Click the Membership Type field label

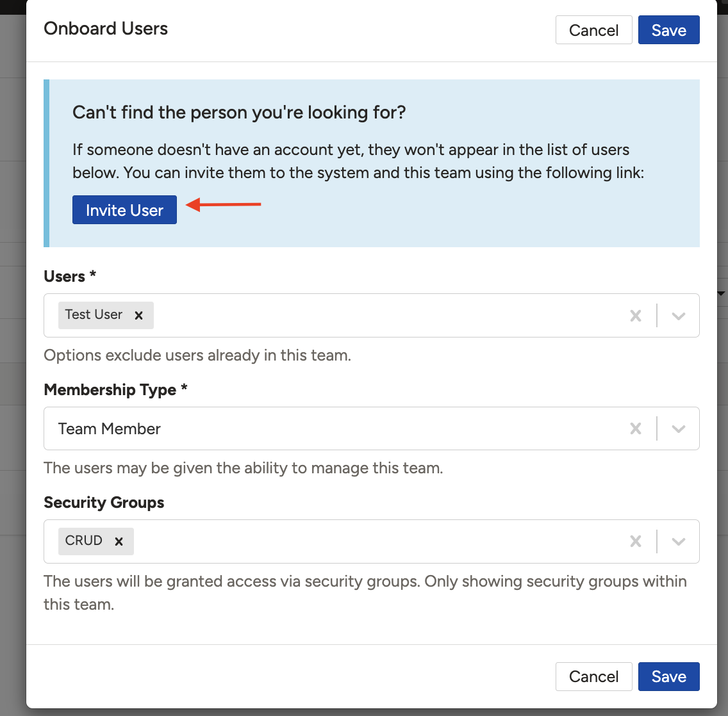point(115,390)
